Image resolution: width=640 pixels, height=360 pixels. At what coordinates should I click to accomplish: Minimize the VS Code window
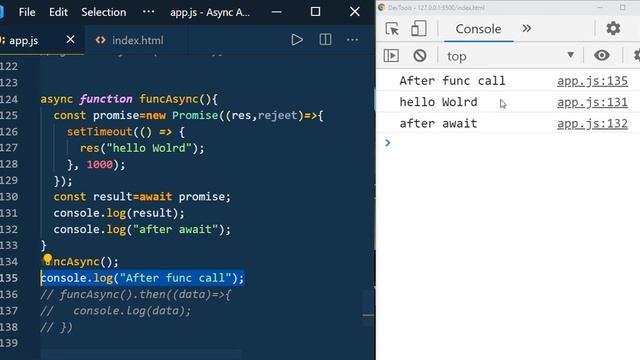[276, 12]
